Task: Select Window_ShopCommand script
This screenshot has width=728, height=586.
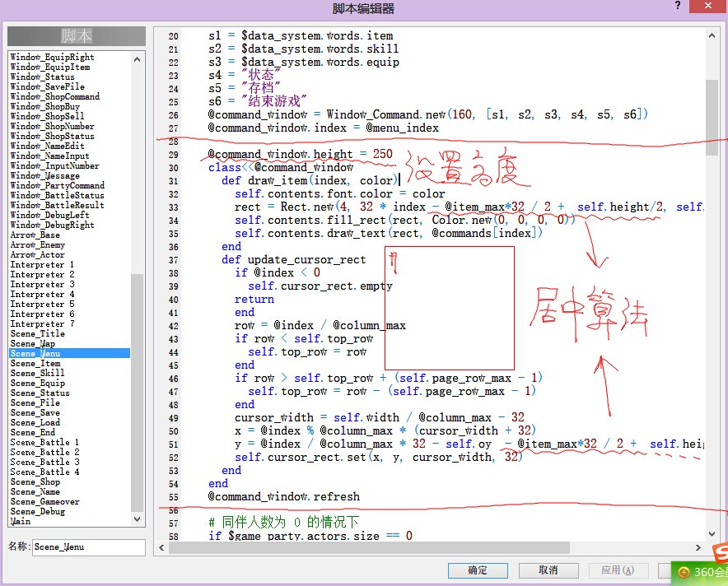Action: pos(55,96)
